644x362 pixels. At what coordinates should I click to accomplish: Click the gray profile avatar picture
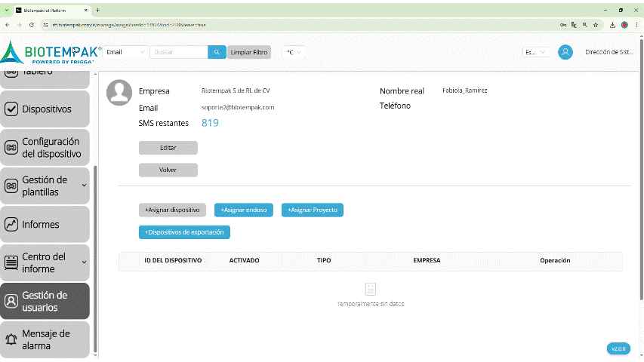119,92
